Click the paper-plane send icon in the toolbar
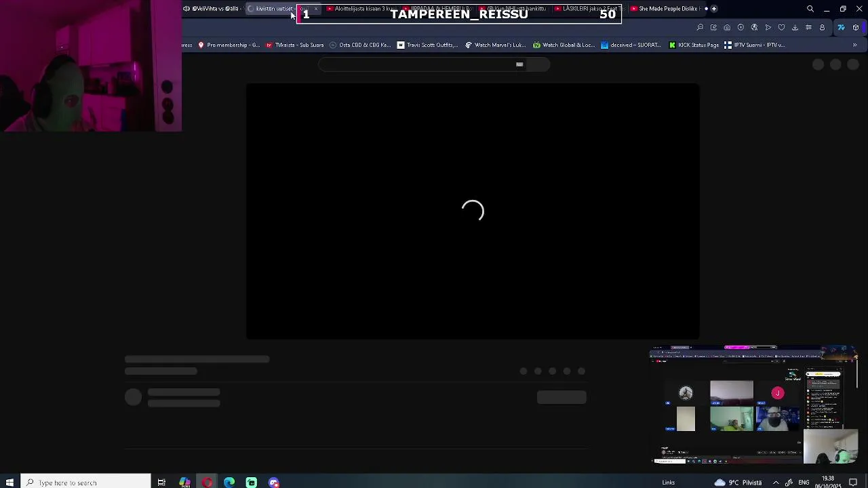The height and width of the screenshot is (488, 868). 768,28
